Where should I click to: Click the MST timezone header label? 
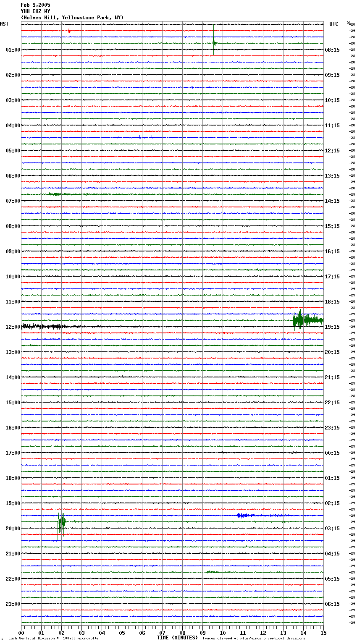point(4,24)
